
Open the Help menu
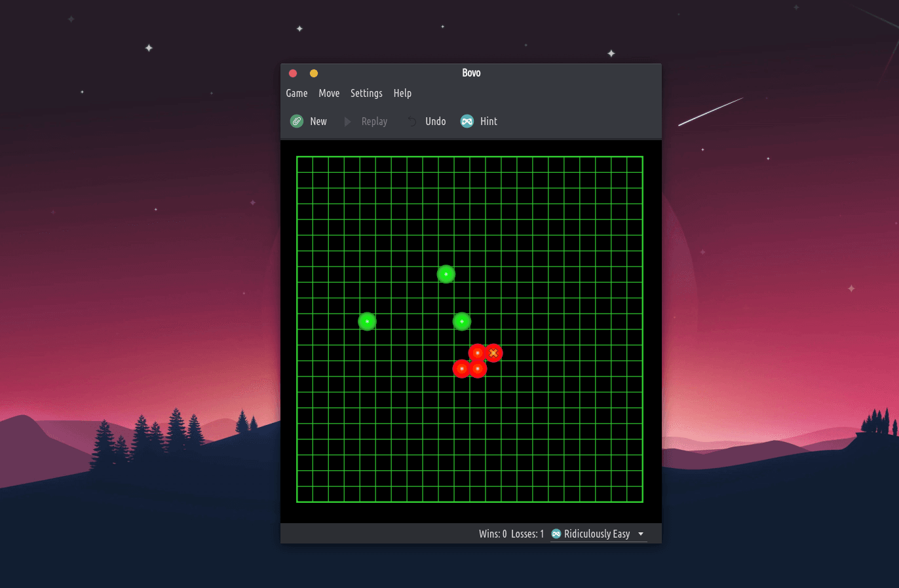[x=402, y=93]
